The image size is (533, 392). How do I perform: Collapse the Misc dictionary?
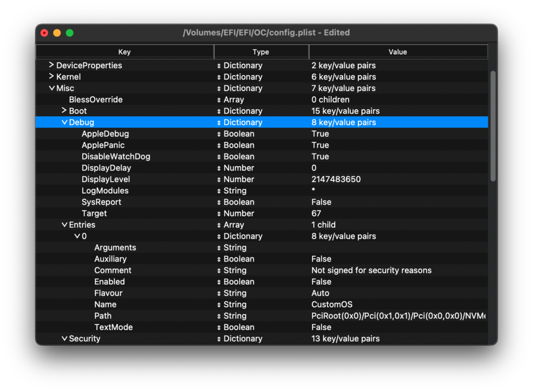click(52, 88)
